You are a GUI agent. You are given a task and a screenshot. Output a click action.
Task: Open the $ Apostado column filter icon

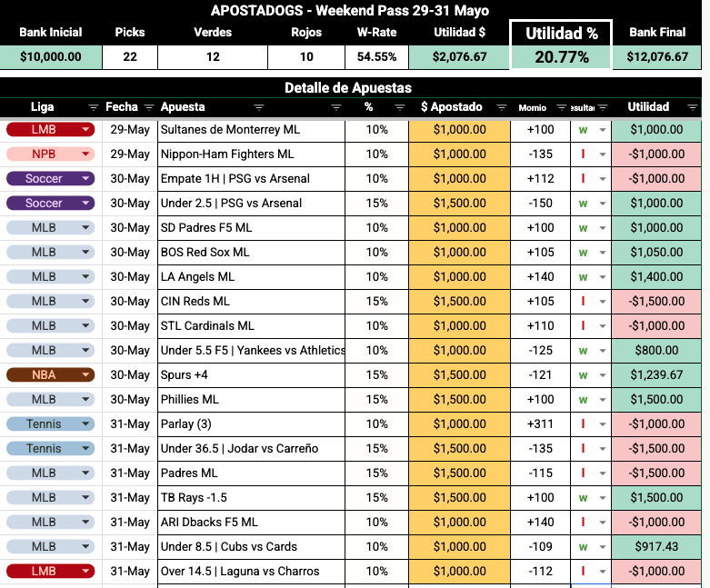(x=502, y=107)
